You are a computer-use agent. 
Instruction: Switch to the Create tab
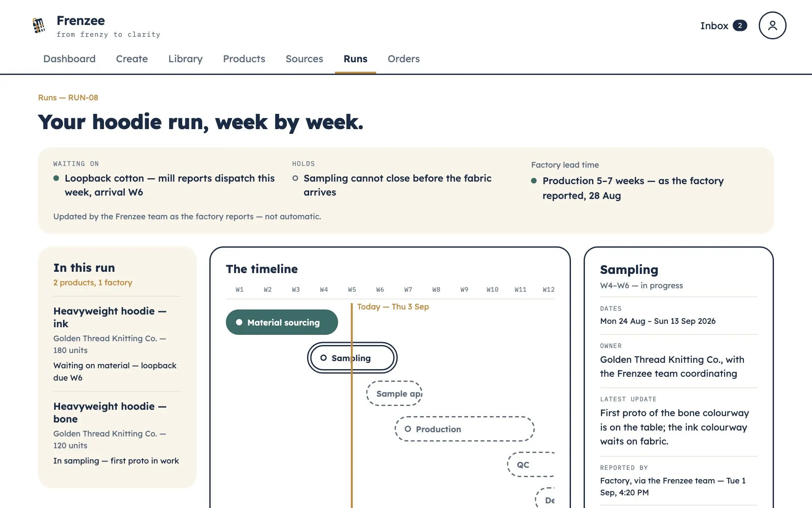132,59
